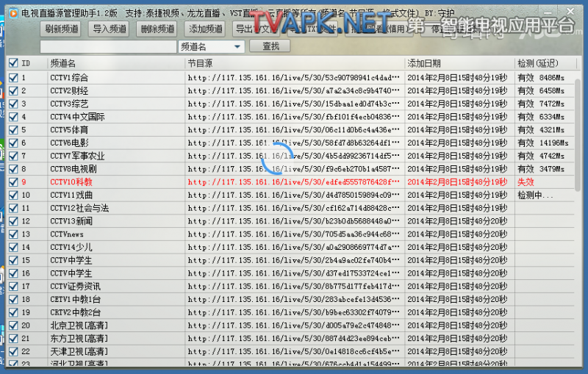Toggle the checkbox for CCTV14少儿 row
588x374 pixels.
click(13, 248)
